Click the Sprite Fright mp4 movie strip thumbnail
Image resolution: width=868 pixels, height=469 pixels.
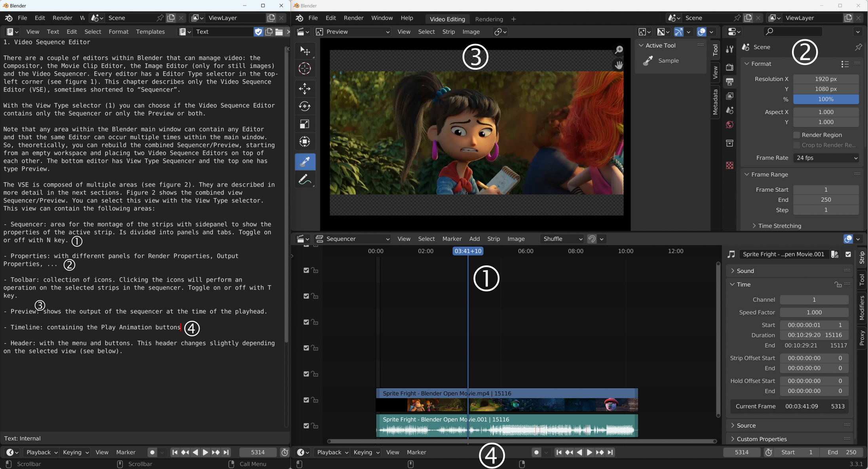pos(507,405)
